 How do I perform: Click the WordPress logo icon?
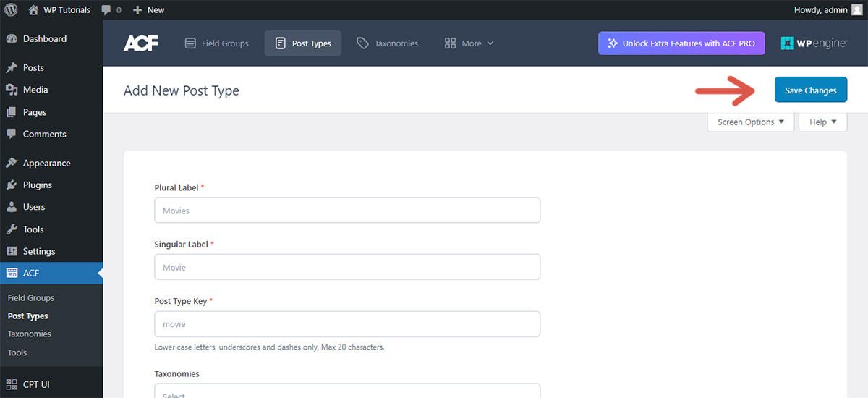12,10
